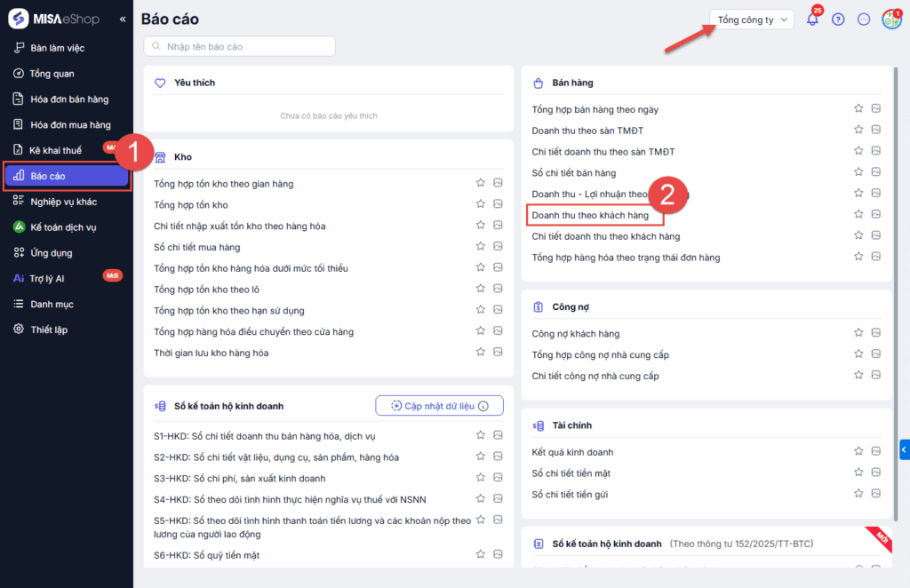
Task: Preview image for Tổng hợp tồn kho theo gian hàng
Action: (x=498, y=183)
